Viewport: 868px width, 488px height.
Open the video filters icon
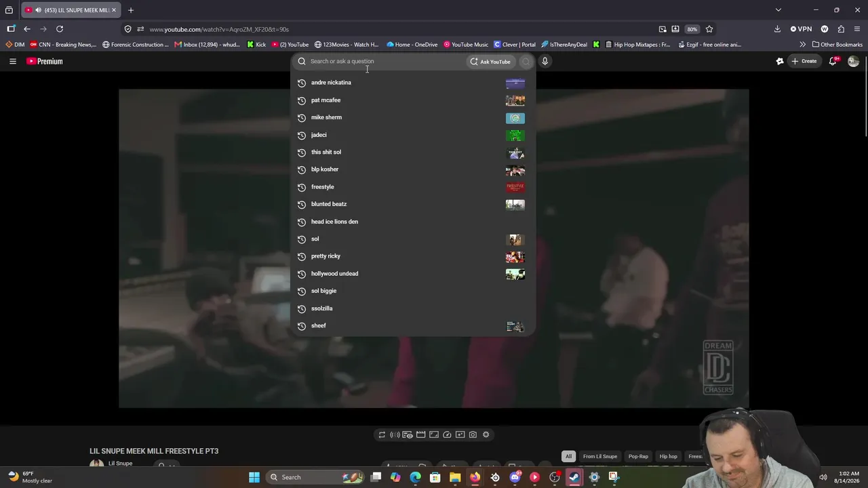tap(460, 434)
